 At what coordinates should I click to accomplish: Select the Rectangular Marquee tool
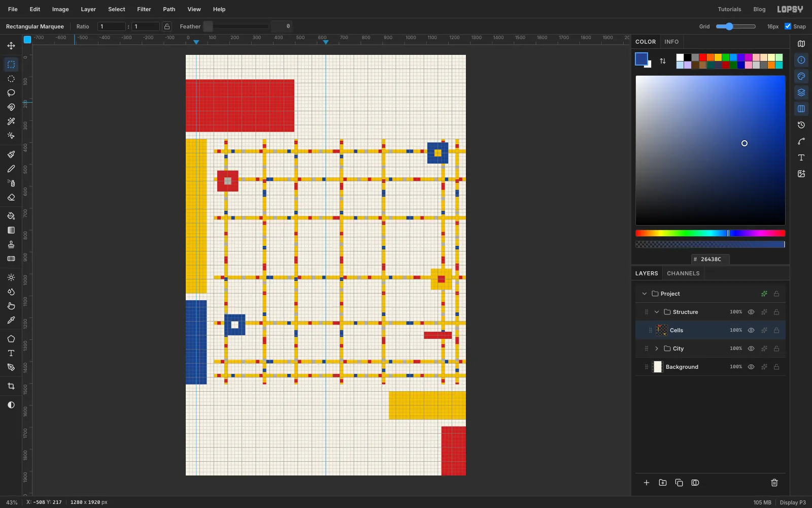[11, 65]
